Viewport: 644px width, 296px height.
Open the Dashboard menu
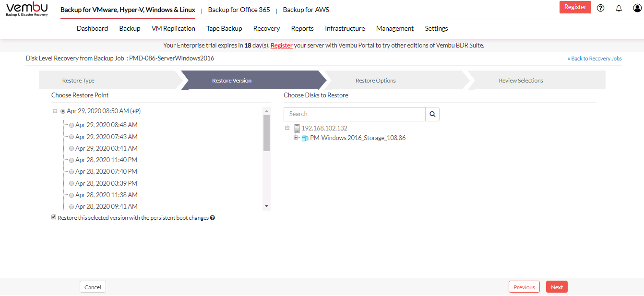(x=92, y=28)
